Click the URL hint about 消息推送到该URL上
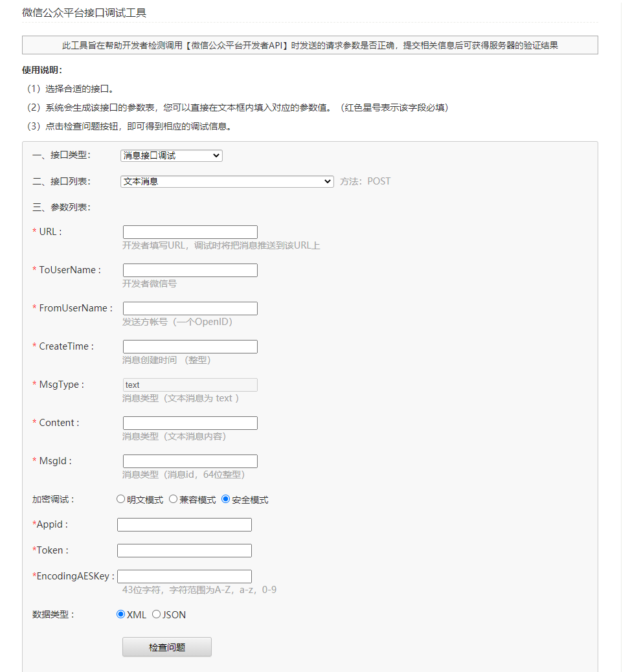630x672 pixels. [221, 245]
